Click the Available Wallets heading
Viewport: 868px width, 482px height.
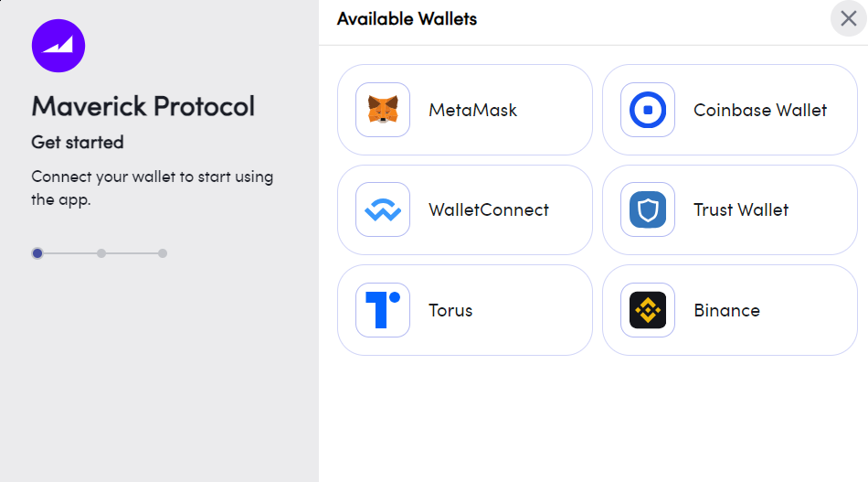pyautogui.click(x=407, y=19)
